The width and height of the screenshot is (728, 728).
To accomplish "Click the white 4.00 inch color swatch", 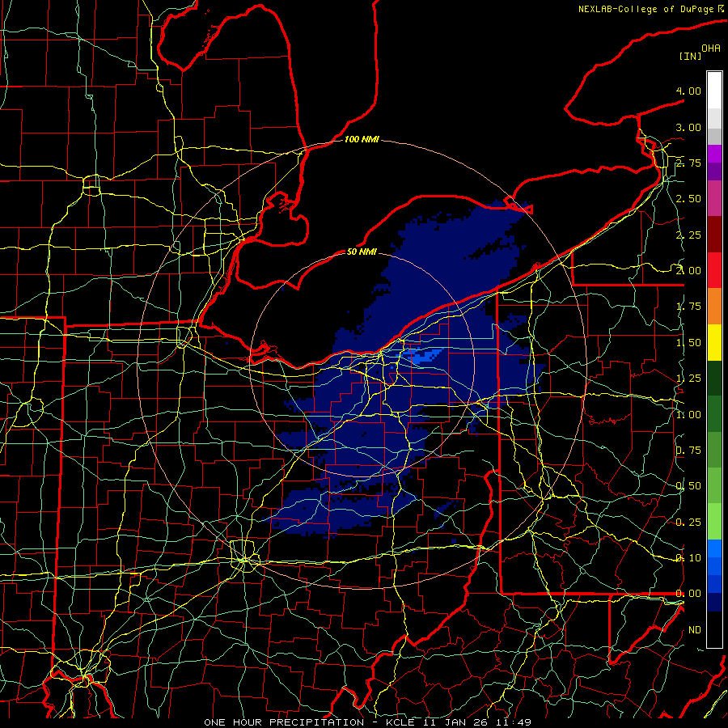I will click(x=714, y=90).
